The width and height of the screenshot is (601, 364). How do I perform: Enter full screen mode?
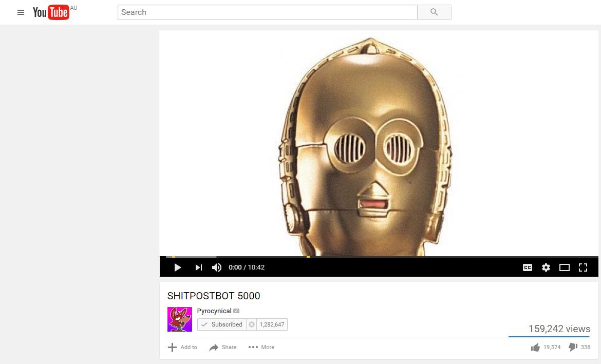(583, 267)
